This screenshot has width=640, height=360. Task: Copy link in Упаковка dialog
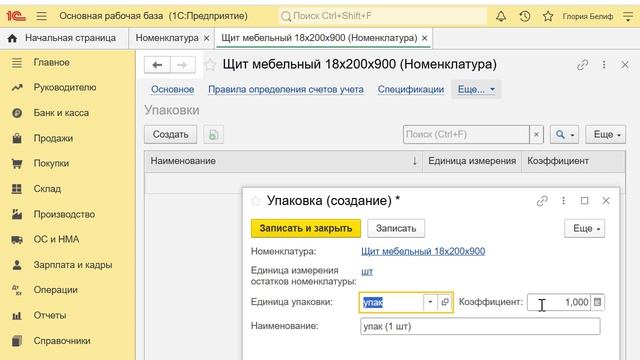542,201
